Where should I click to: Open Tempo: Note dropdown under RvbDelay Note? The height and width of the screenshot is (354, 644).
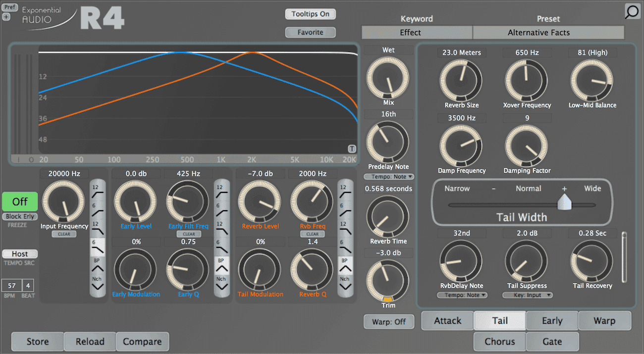pos(463,295)
